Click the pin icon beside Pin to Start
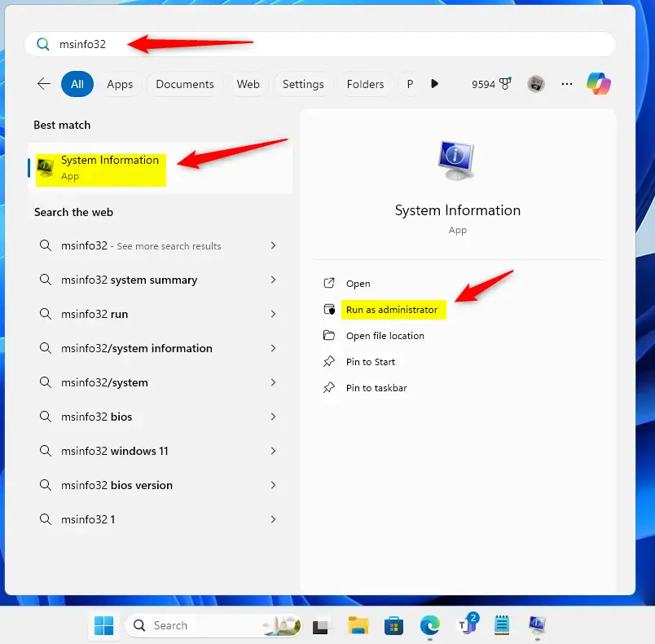Viewport: 655px width, 644px height. coord(329,361)
